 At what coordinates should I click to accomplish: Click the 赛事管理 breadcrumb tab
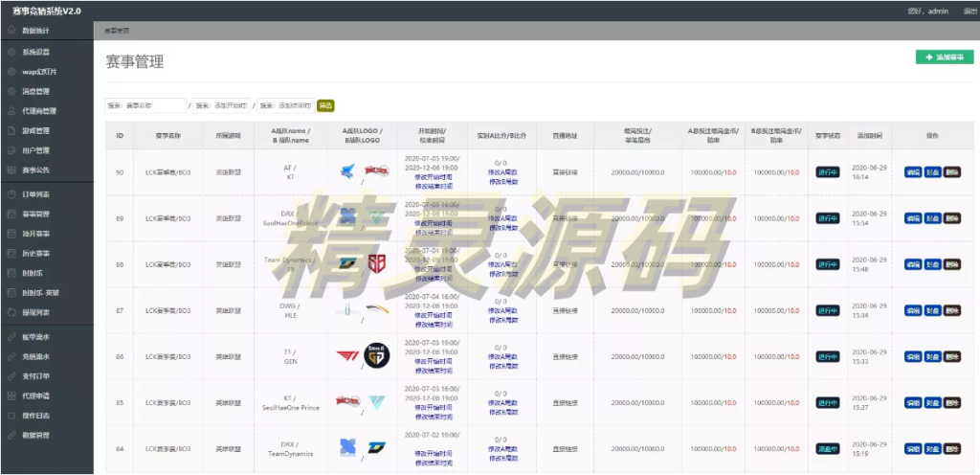116,31
